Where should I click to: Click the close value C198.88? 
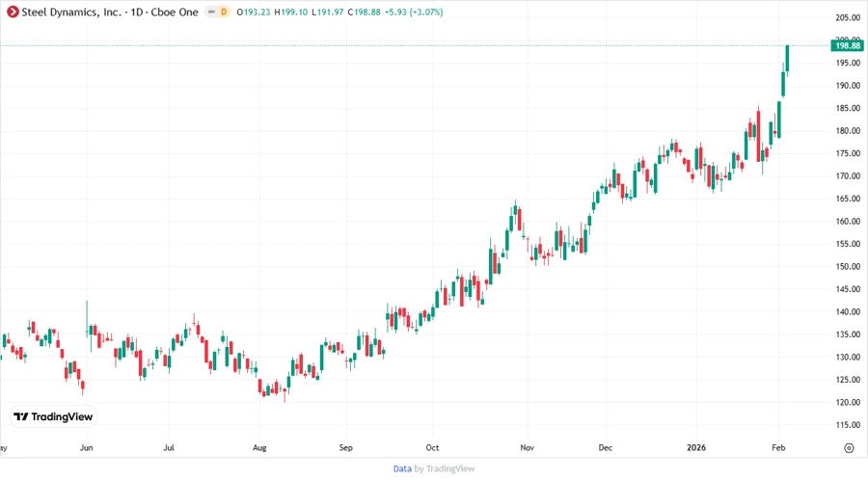365,12
